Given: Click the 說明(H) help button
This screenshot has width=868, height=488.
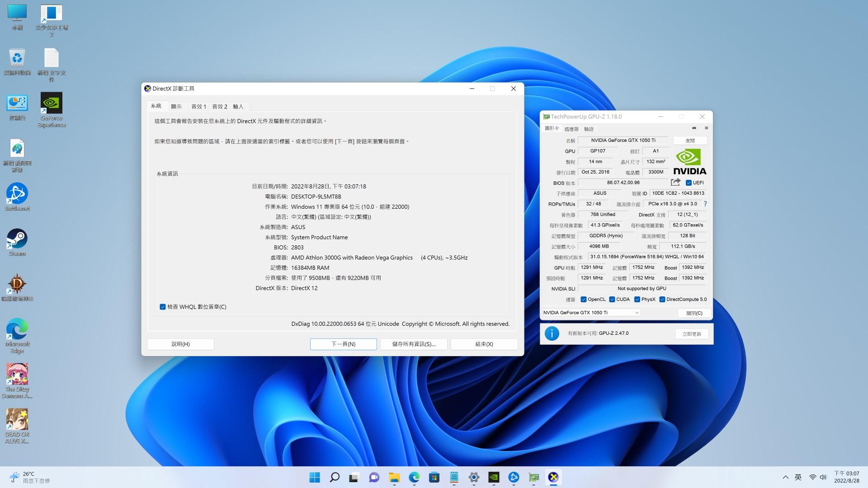Looking at the screenshot, I should (180, 344).
